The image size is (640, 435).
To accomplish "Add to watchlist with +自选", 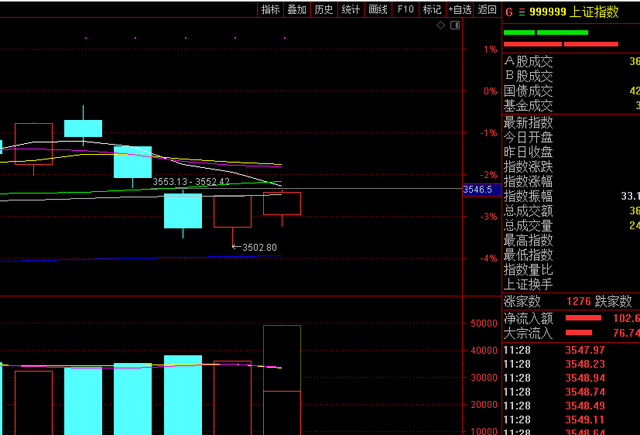I will (460, 10).
